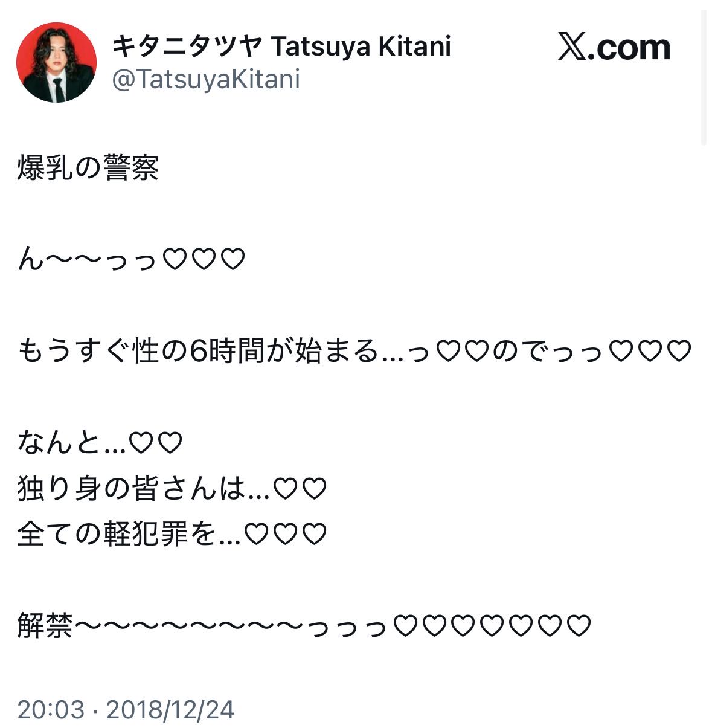Open Tatsuya Kitani's profile avatar
The height and width of the screenshot is (728, 712).
(x=56, y=62)
